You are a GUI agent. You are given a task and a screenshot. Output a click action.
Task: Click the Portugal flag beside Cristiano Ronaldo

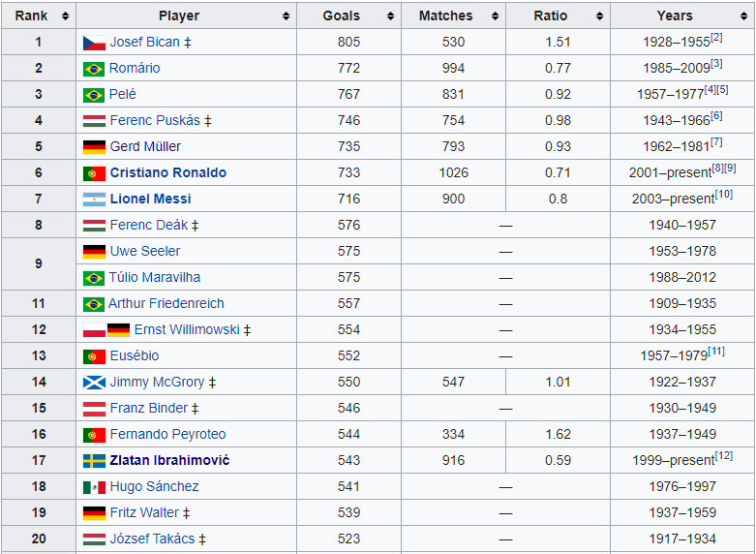(x=94, y=173)
